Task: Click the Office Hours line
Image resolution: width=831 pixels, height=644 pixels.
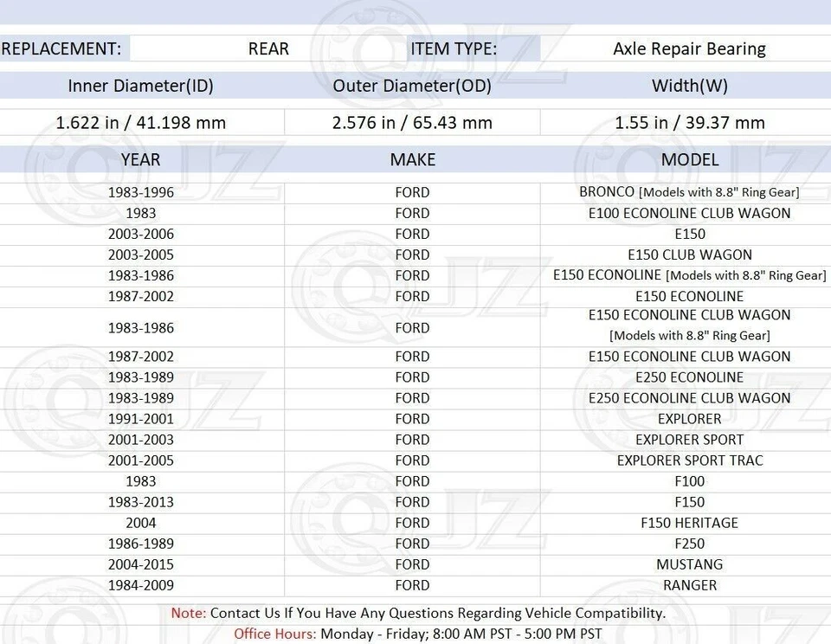Action: tap(418, 634)
